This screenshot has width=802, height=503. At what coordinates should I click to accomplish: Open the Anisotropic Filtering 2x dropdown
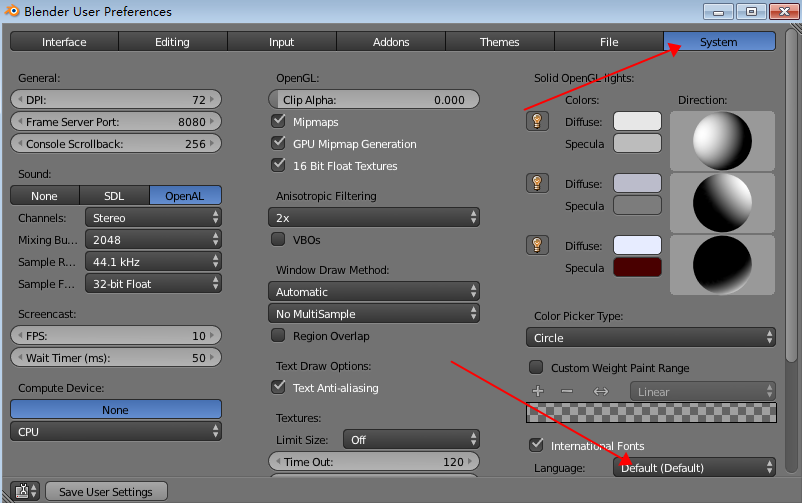coord(374,217)
